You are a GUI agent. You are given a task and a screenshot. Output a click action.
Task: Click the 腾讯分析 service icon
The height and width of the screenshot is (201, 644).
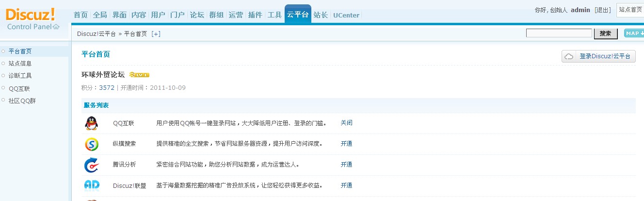click(91, 165)
